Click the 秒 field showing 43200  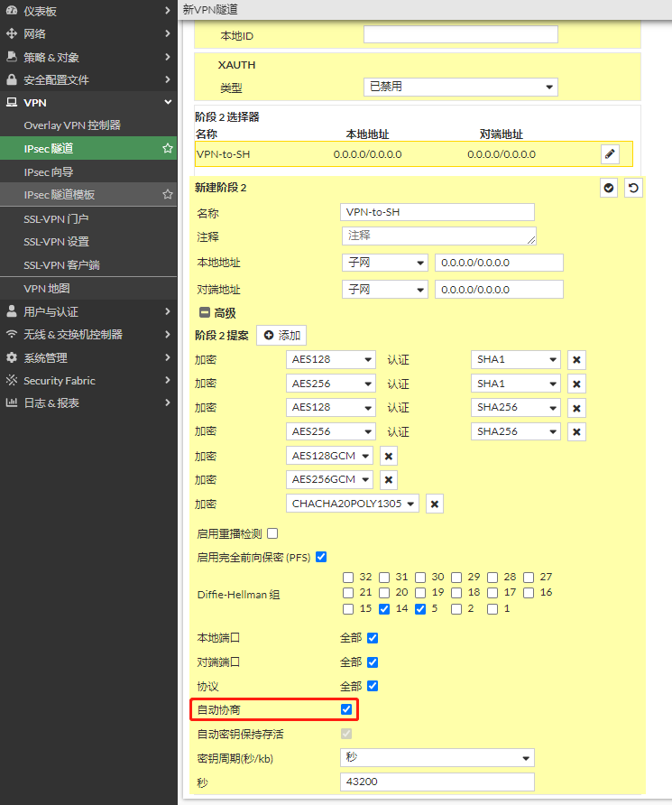[x=437, y=782]
